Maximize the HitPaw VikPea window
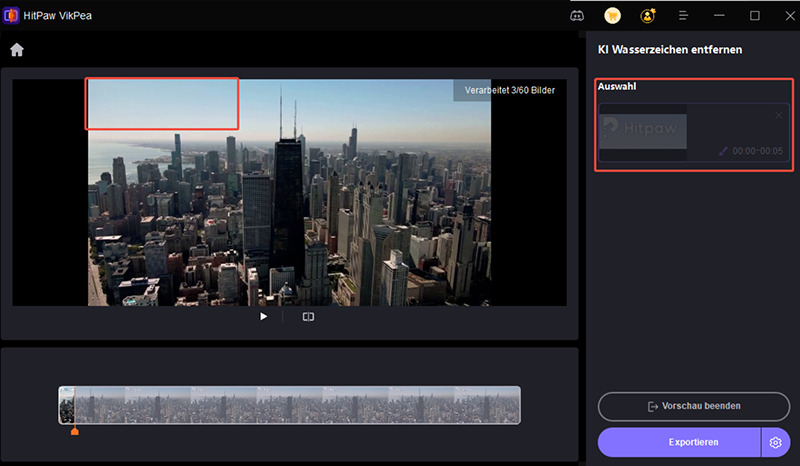This screenshot has height=466, width=800. (755, 16)
